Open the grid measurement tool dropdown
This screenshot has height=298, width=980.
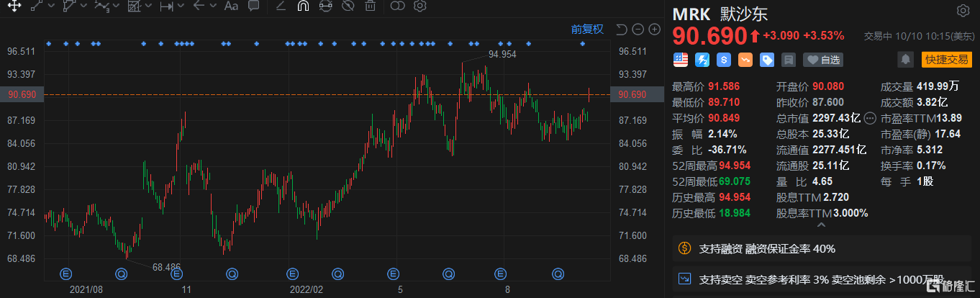149,6
